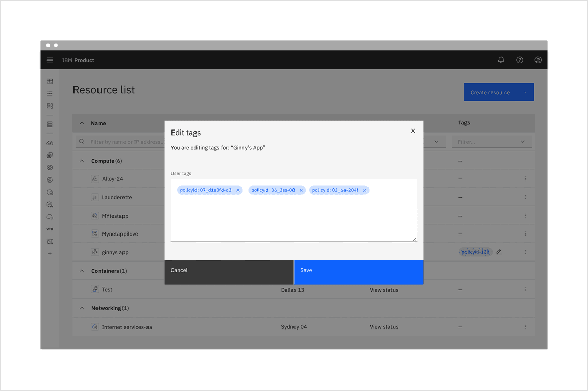Open the user account icon
The image size is (588, 391).
coord(537,60)
